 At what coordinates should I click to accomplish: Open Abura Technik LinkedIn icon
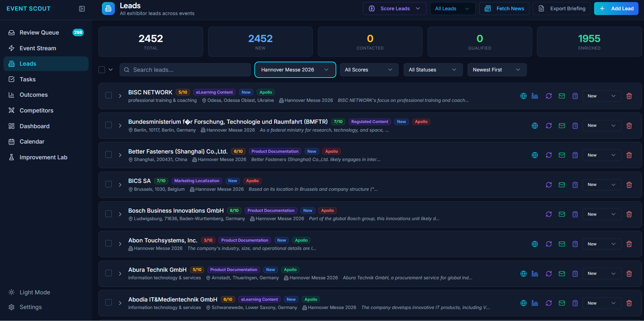pos(535,274)
